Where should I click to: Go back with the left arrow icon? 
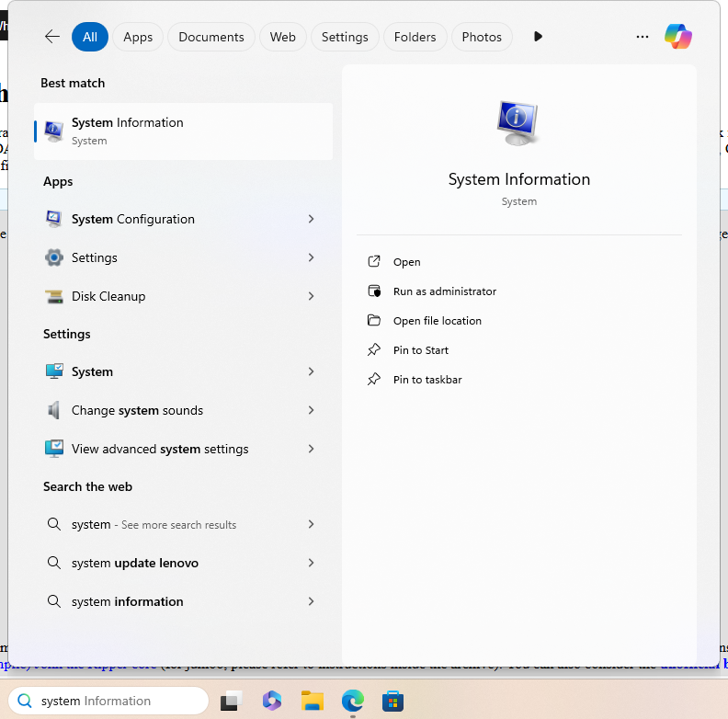pos(52,37)
